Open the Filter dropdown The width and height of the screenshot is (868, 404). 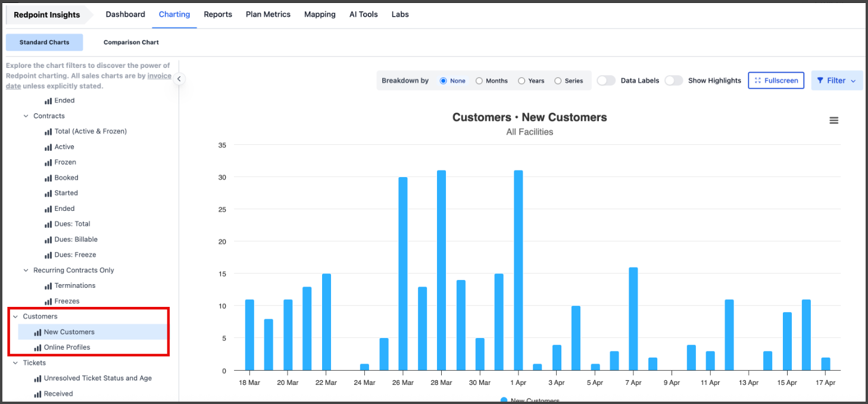(836, 80)
